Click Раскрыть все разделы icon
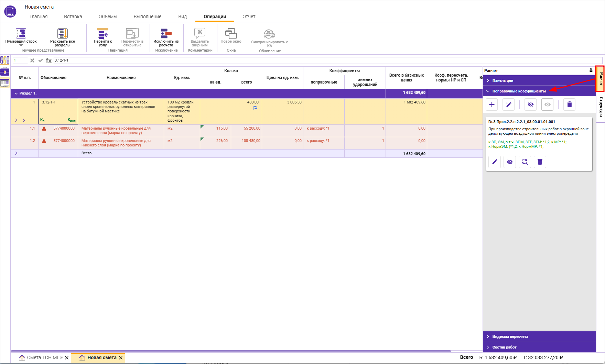The width and height of the screenshot is (605, 364). pos(62,34)
